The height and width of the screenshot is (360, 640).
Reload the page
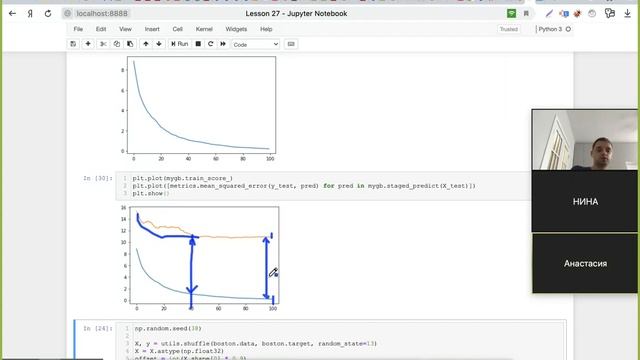tap(48, 13)
